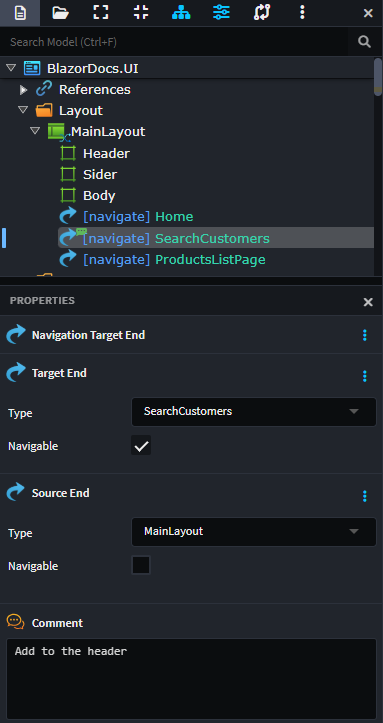Click the Body element icon
Screen dimensions: 383x723
click(x=68, y=196)
